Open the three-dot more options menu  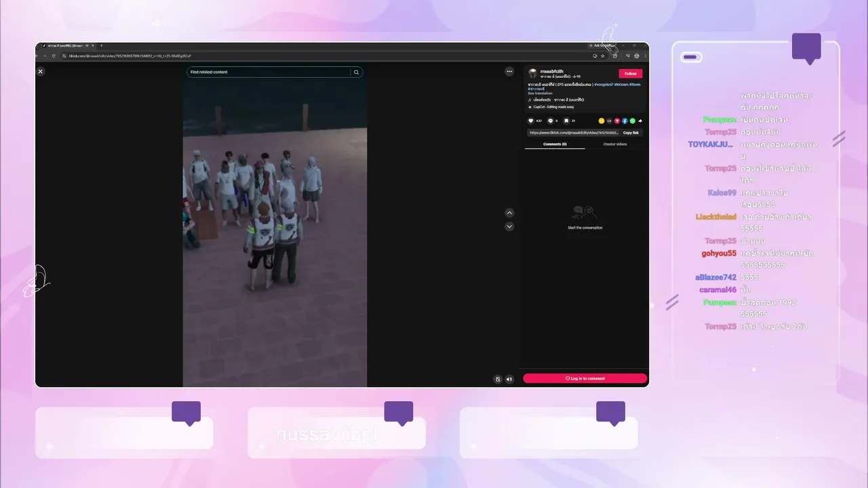(509, 71)
